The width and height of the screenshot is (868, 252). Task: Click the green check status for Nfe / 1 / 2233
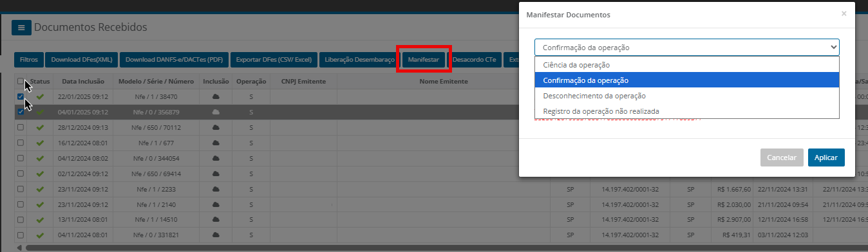40,190
